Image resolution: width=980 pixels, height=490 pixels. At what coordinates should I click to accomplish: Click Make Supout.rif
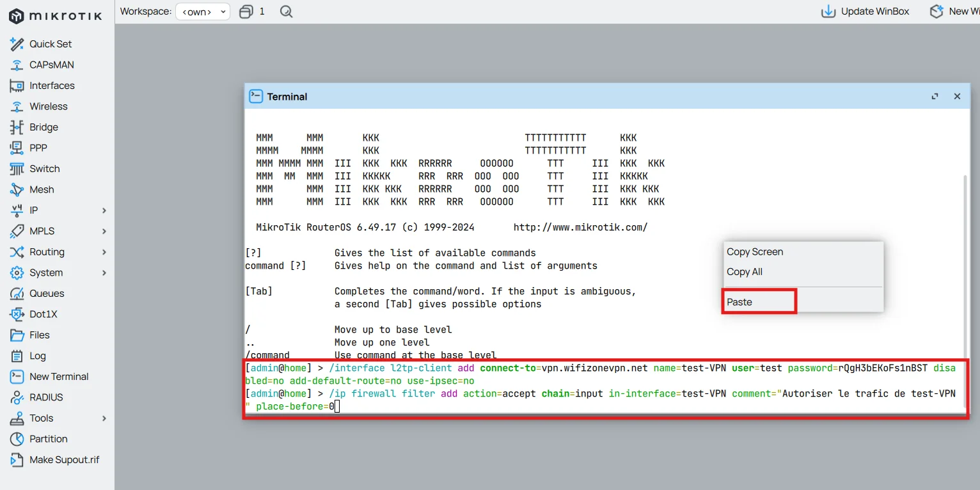click(x=65, y=459)
